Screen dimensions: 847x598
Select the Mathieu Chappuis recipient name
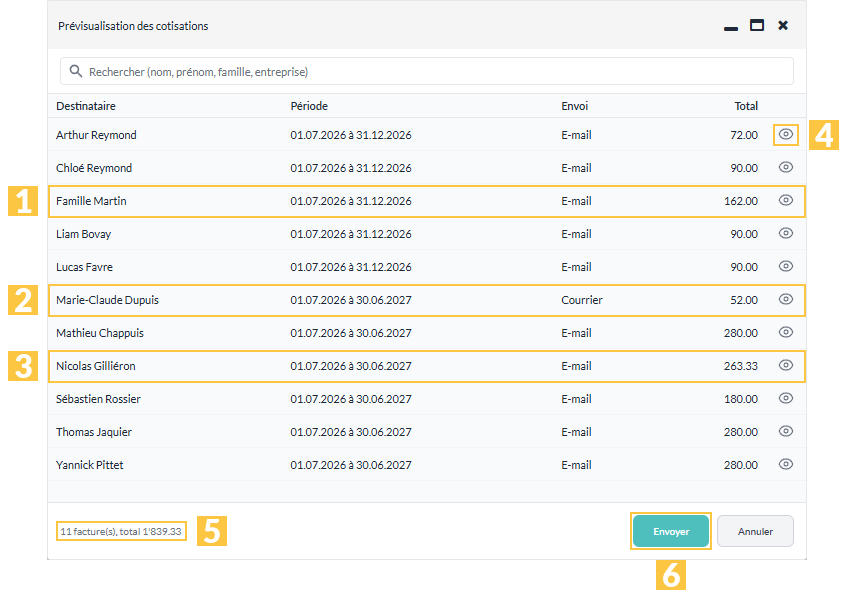point(100,333)
